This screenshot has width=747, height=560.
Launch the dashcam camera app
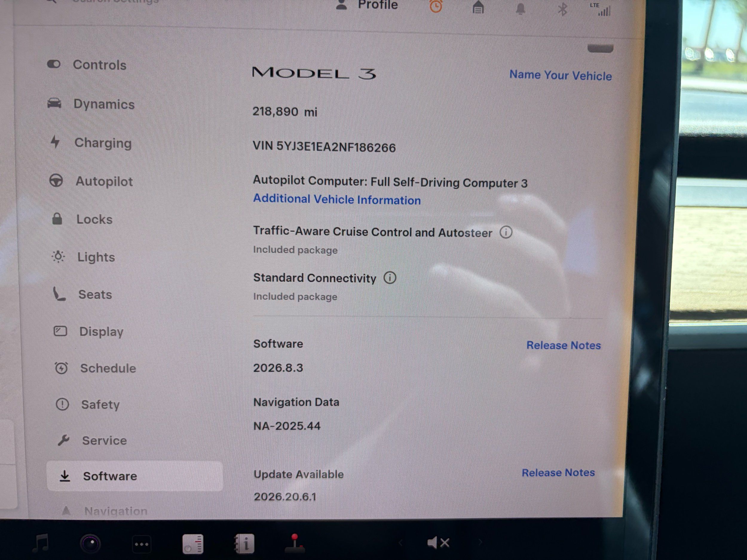click(x=90, y=544)
